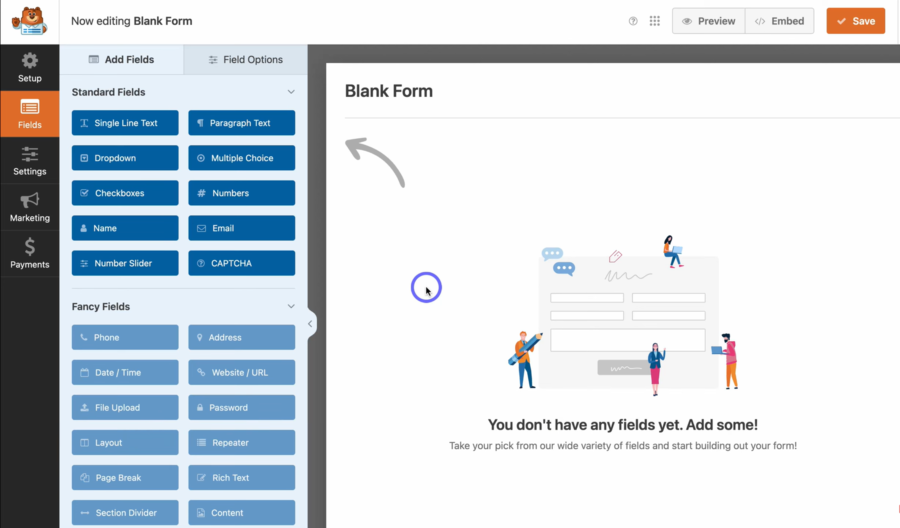Add a Name field
900x528 pixels.
(125, 228)
